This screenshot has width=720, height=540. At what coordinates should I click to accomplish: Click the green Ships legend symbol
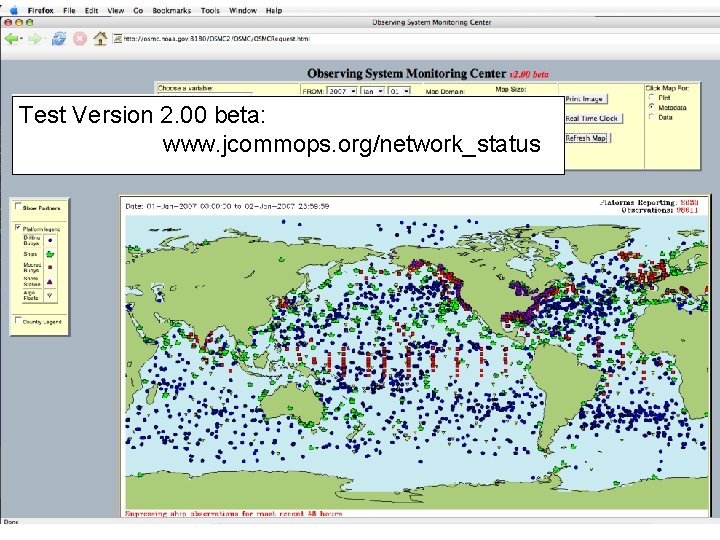(x=50, y=254)
